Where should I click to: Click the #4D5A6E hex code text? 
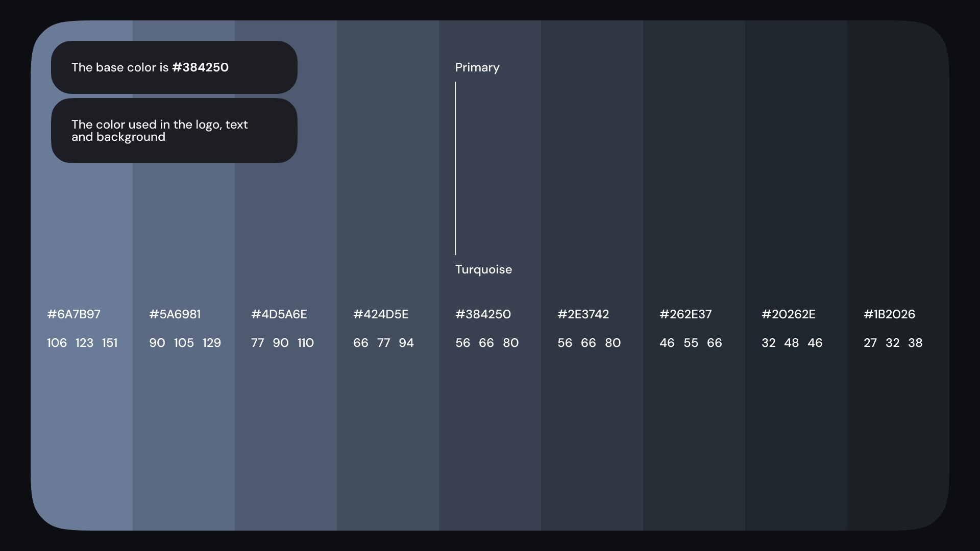[279, 314]
